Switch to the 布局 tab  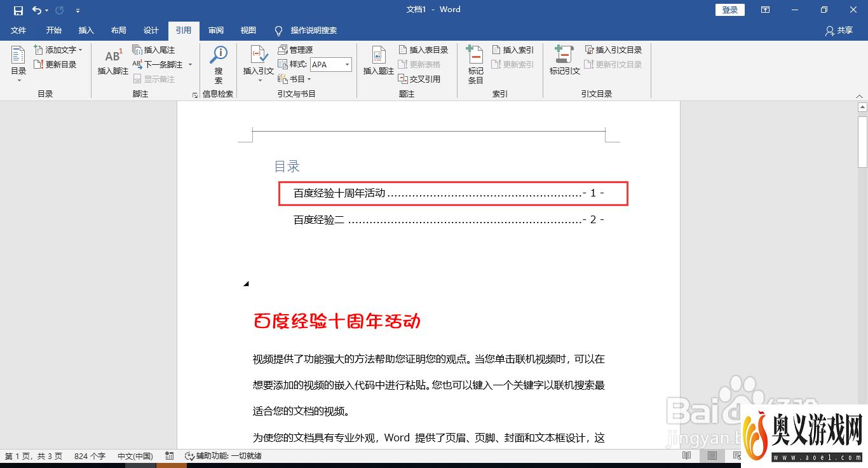click(x=119, y=31)
